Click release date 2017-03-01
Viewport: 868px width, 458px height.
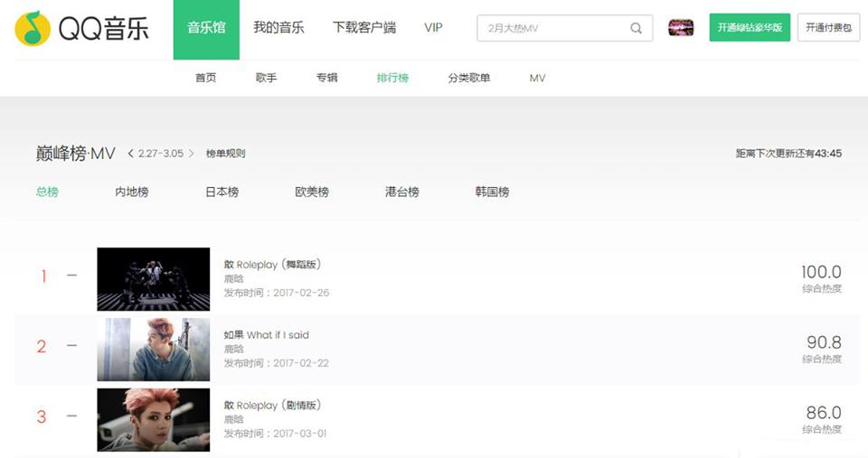click(300, 434)
